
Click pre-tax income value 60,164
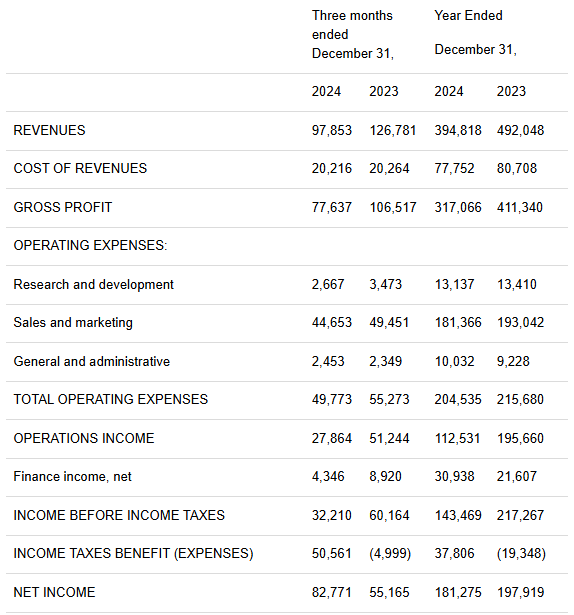tap(389, 515)
